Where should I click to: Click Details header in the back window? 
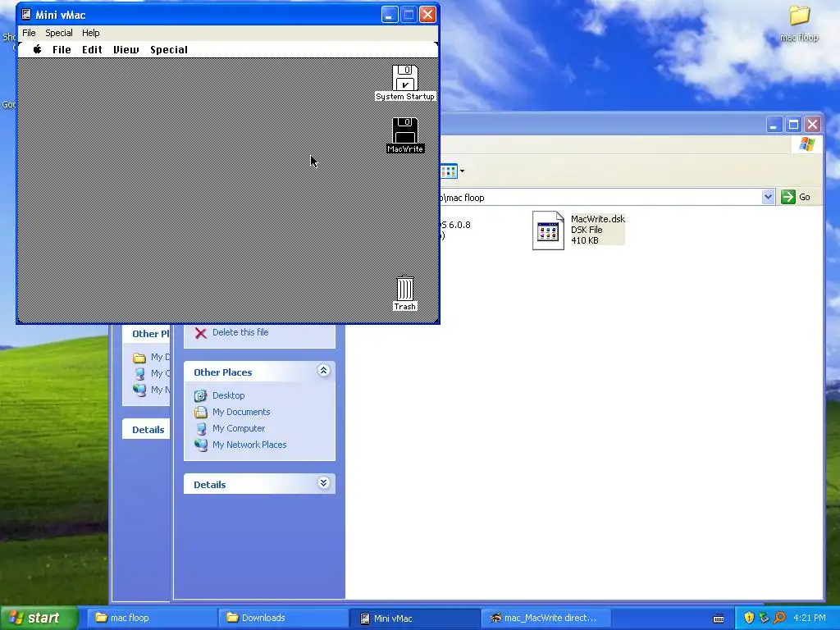148,430
